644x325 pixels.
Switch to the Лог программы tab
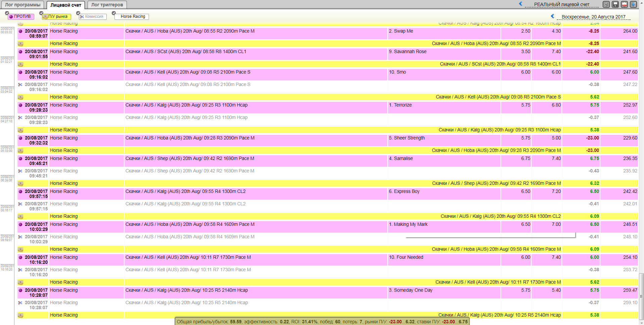click(x=22, y=5)
